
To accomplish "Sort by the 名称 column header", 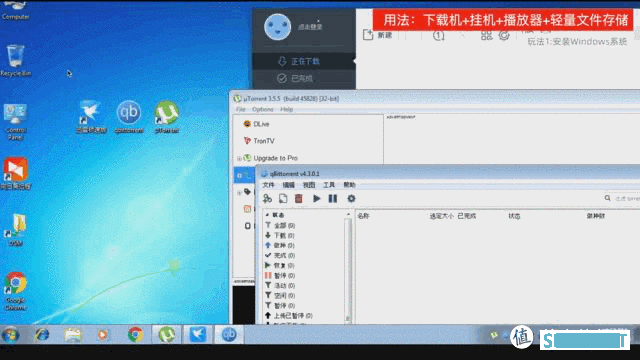I will 363,216.
